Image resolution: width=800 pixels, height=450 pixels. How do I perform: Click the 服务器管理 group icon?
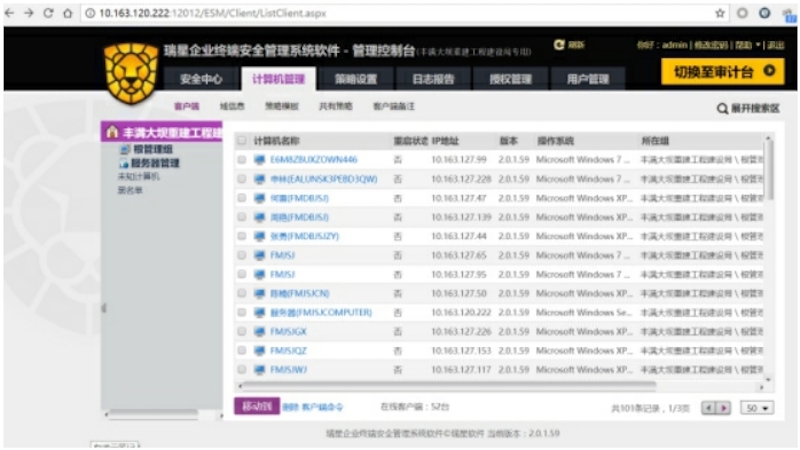124,163
